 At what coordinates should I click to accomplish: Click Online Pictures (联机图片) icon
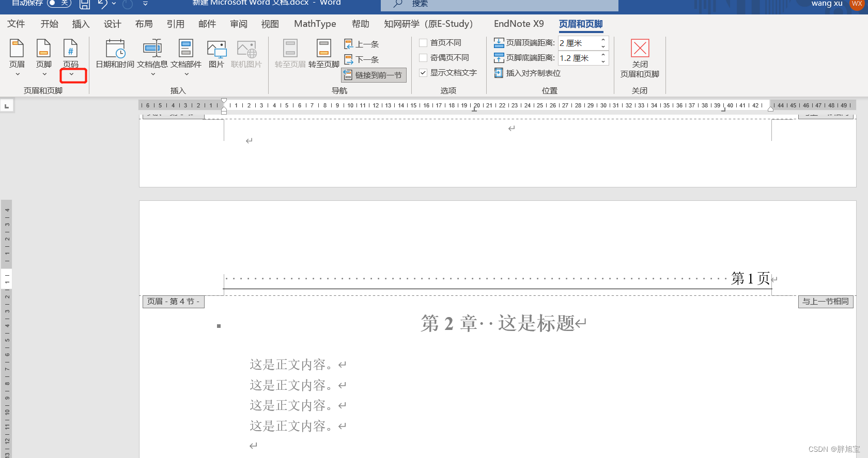246,49
